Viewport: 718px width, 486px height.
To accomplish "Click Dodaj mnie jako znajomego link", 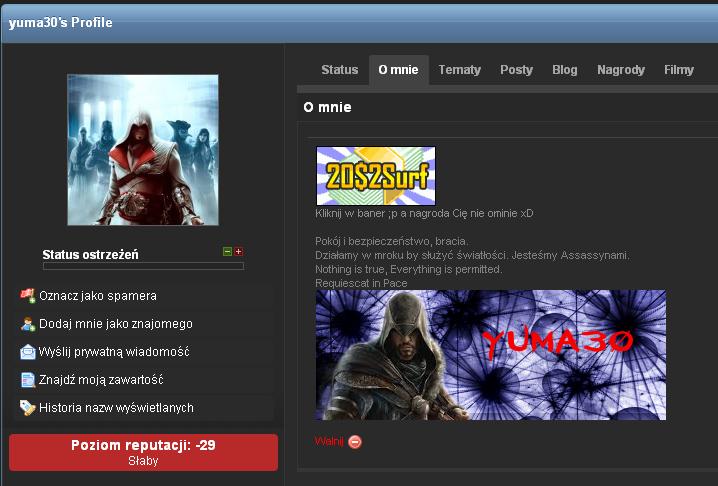I will (x=116, y=324).
